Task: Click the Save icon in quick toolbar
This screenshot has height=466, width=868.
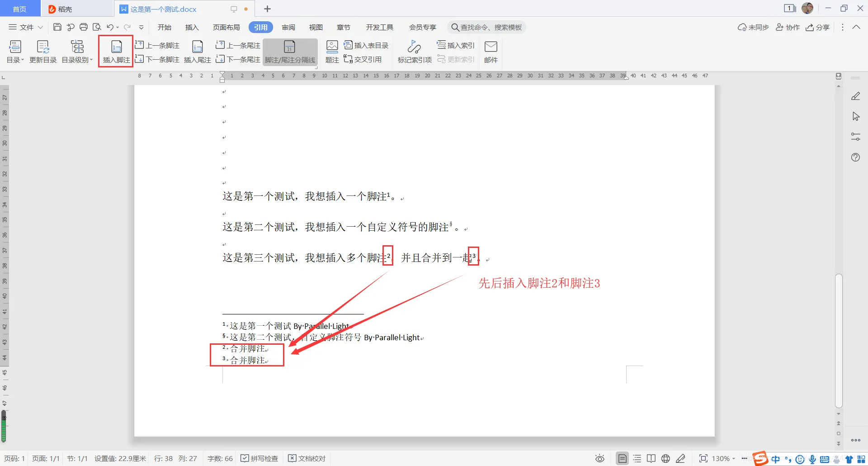Action: (x=57, y=27)
